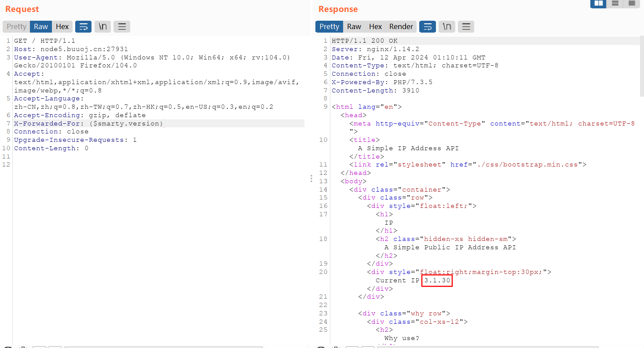Click the Date response header line
This screenshot has height=348, width=644.
[408, 57]
